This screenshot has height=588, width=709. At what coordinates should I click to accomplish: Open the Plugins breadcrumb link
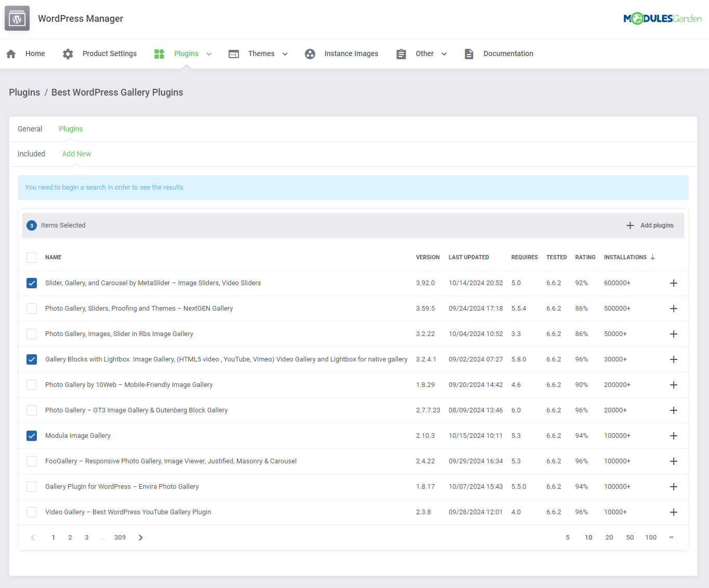click(24, 92)
